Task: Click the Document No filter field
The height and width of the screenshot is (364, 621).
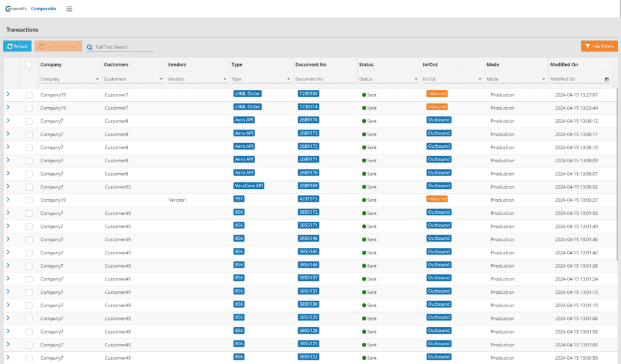Action: pyautogui.click(x=325, y=79)
